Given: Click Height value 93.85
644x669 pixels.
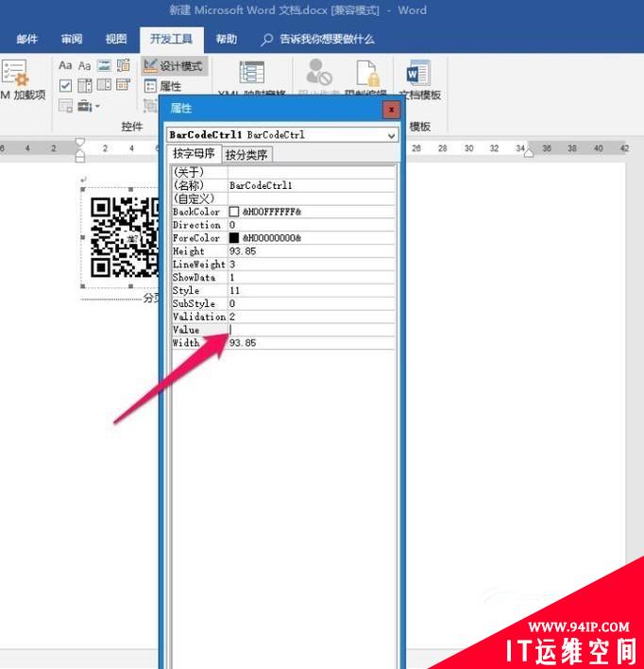Looking at the screenshot, I should coord(312,251).
